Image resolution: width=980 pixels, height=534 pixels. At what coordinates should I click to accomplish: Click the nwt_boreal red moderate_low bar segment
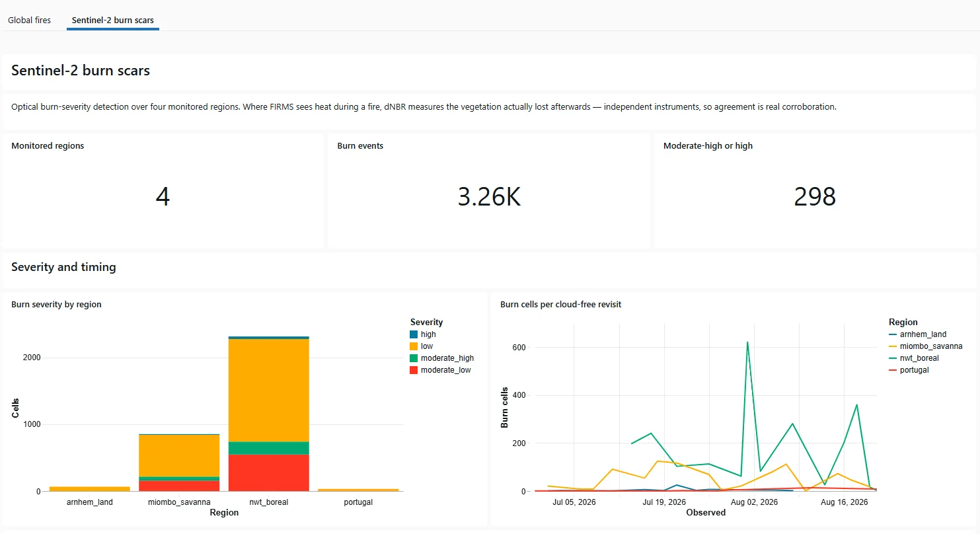click(x=269, y=473)
